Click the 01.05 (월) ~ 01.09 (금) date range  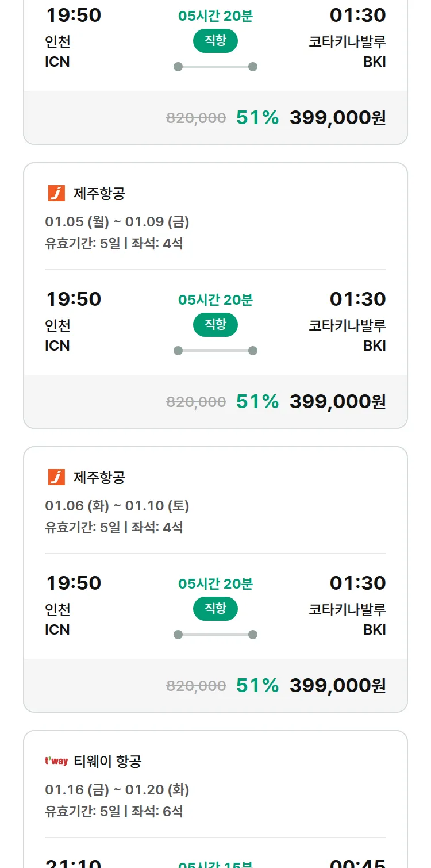point(117,221)
